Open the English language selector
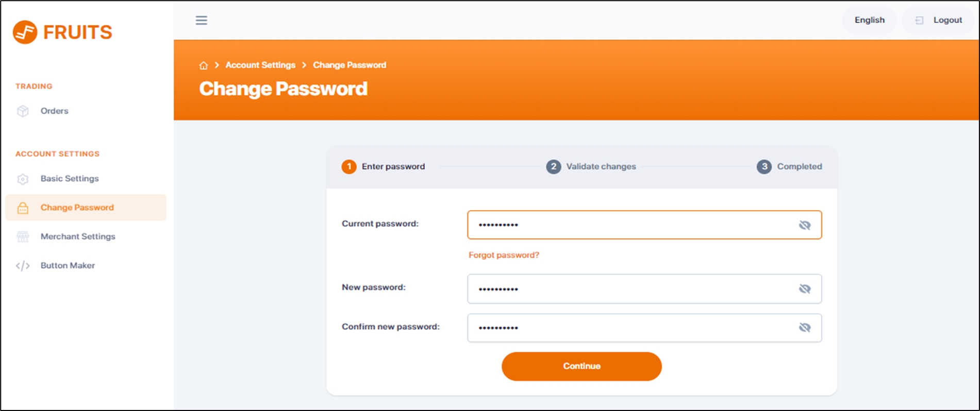980x411 pixels. click(869, 20)
